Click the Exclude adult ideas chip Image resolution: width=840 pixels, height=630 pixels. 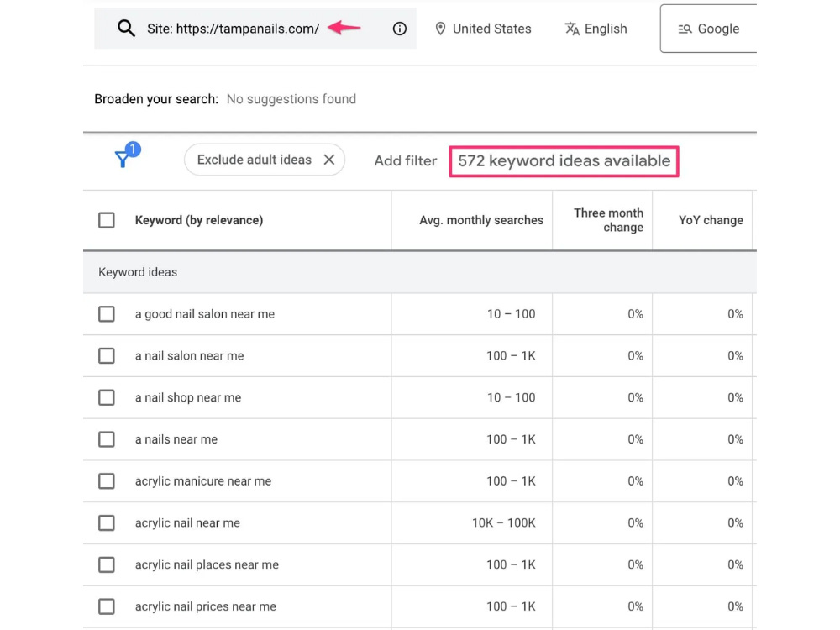click(x=264, y=160)
